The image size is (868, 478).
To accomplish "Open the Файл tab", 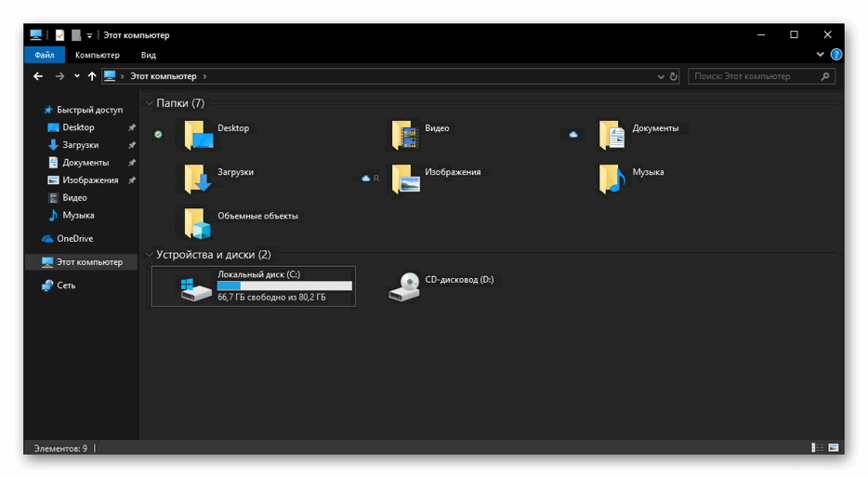I will click(x=45, y=55).
